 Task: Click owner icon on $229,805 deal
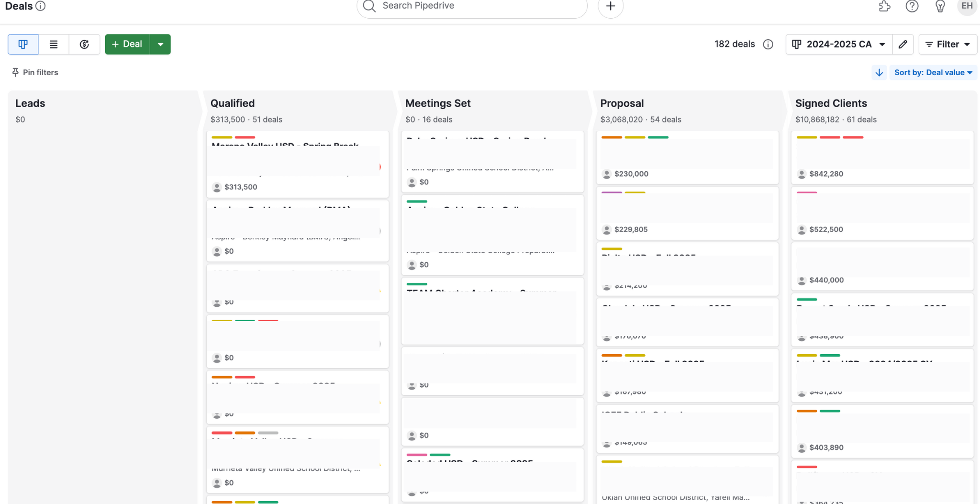607,230
